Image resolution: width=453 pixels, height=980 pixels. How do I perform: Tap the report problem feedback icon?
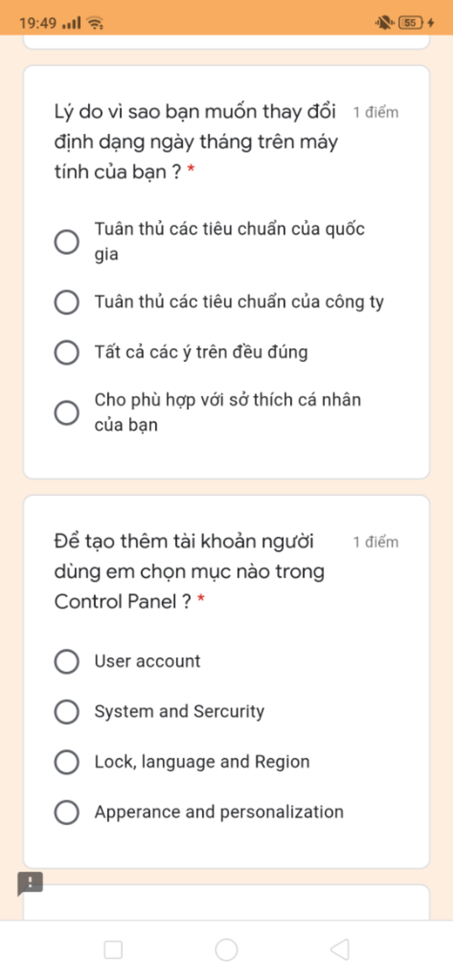coord(30,883)
